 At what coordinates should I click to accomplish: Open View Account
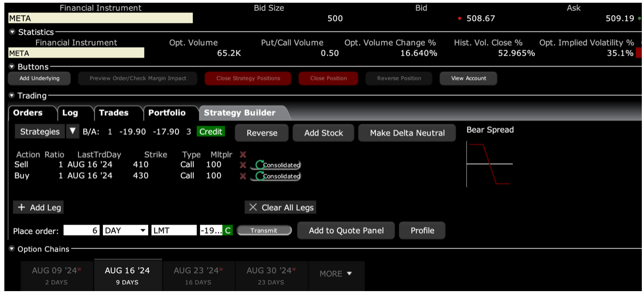click(468, 78)
